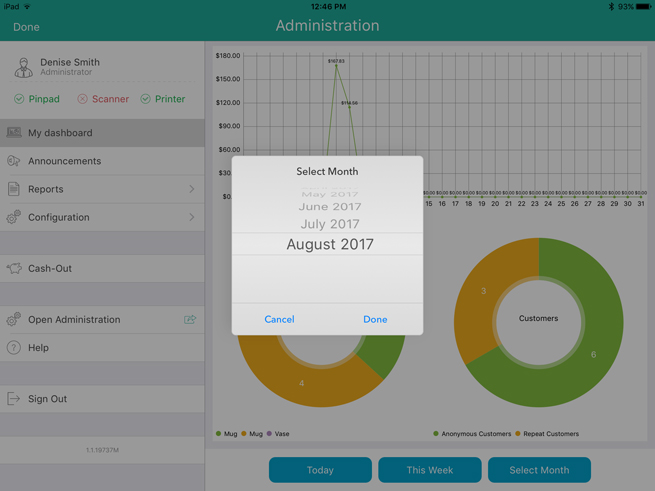Click the $180.00 y-axis label
655x491 pixels.
228,56
